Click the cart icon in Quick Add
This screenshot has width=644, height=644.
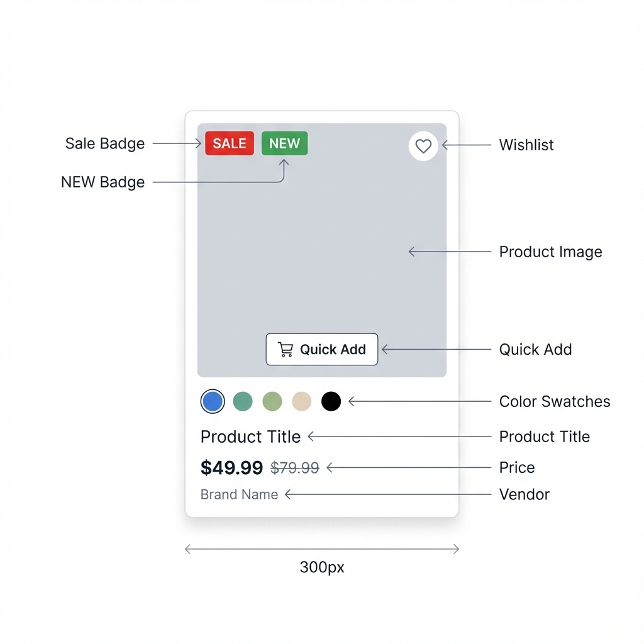click(286, 349)
